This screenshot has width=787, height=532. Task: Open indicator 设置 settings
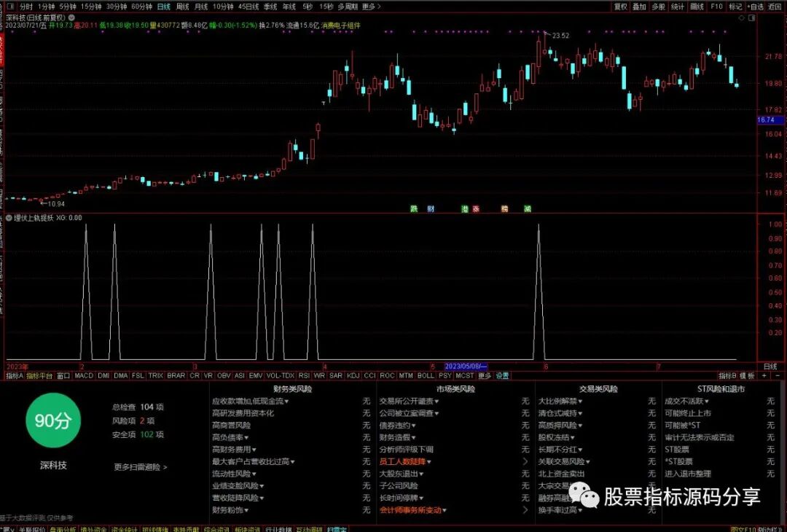pos(502,375)
